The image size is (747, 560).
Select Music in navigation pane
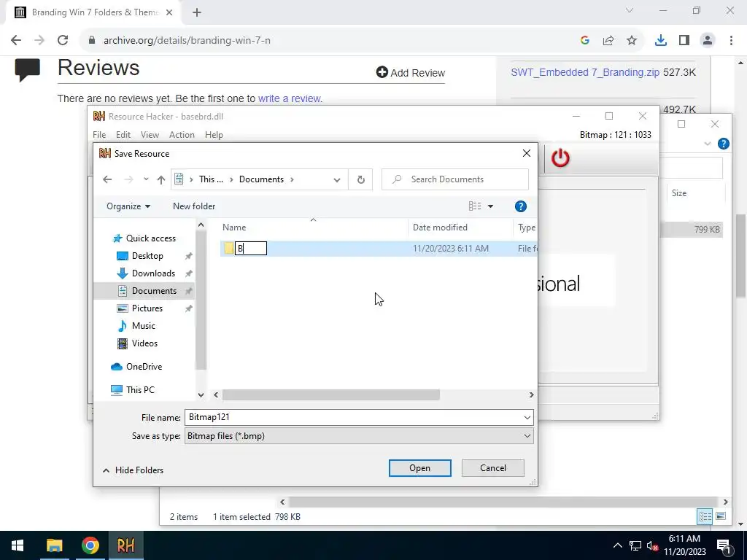point(144,326)
